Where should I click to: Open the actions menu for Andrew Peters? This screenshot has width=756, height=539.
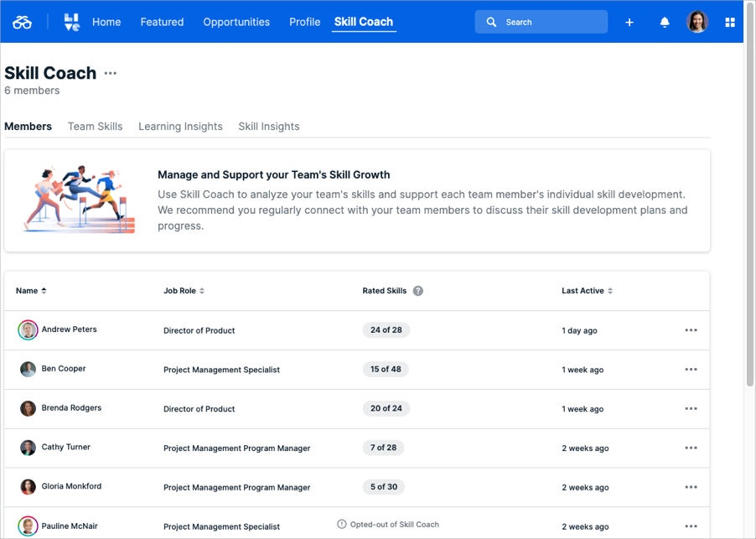691,330
